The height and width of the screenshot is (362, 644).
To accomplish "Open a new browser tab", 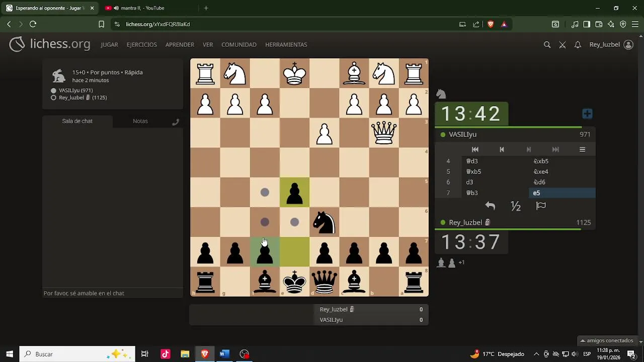I will coord(206,8).
